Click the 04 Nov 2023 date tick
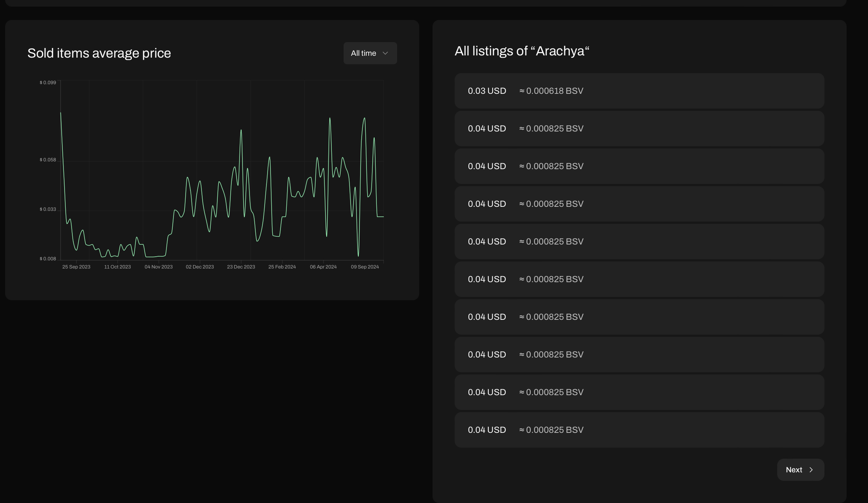Viewport: 868px width, 503px height. 159,267
